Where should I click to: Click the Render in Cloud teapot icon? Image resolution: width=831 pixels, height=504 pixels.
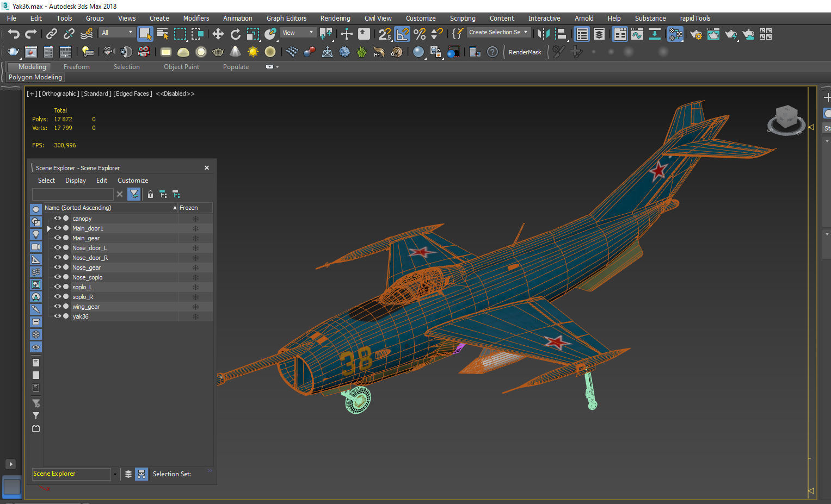(748, 34)
